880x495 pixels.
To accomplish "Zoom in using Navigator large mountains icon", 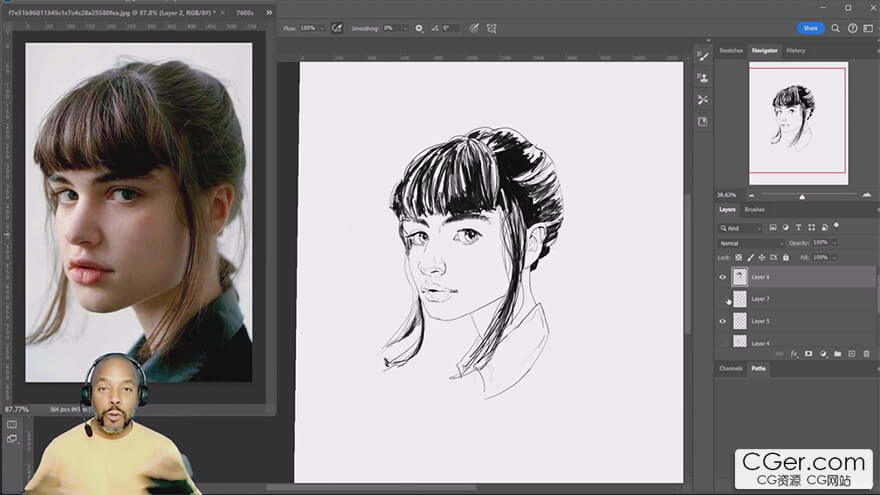I will tap(867, 195).
